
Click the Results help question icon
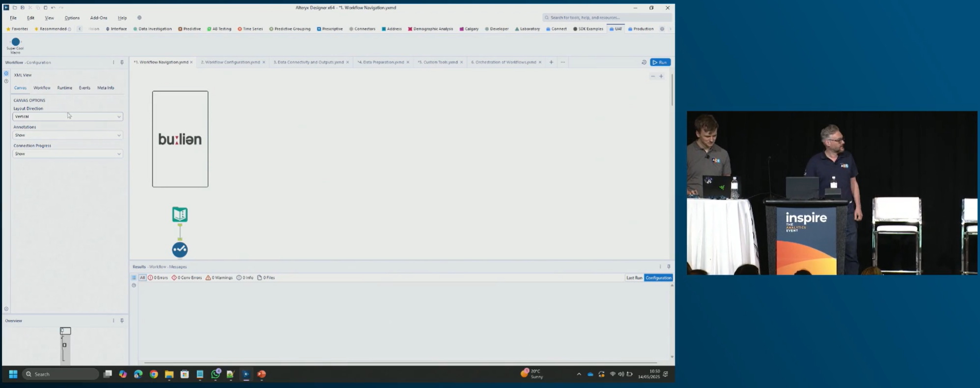click(x=134, y=285)
